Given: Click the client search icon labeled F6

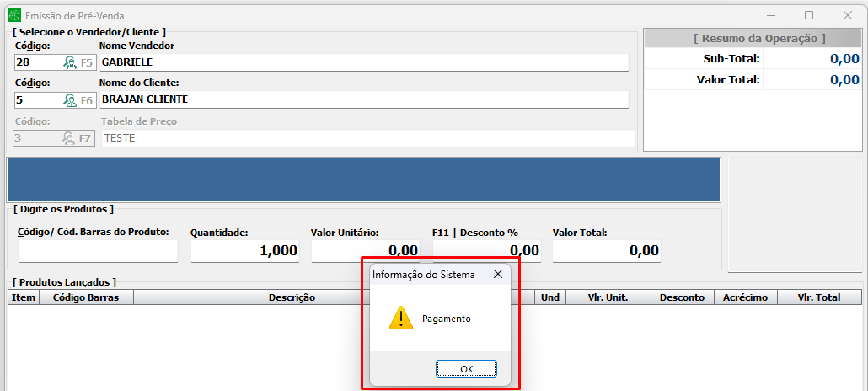Looking at the screenshot, I should click(x=78, y=100).
